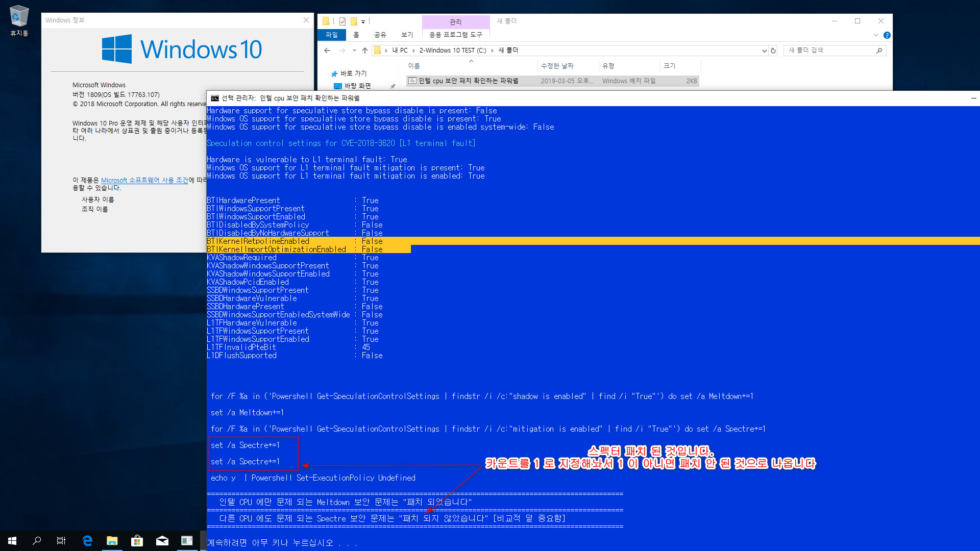The width and height of the screenshot is (980, 551).
Task: Go up one folder level in Explorer
Action: 364,51
